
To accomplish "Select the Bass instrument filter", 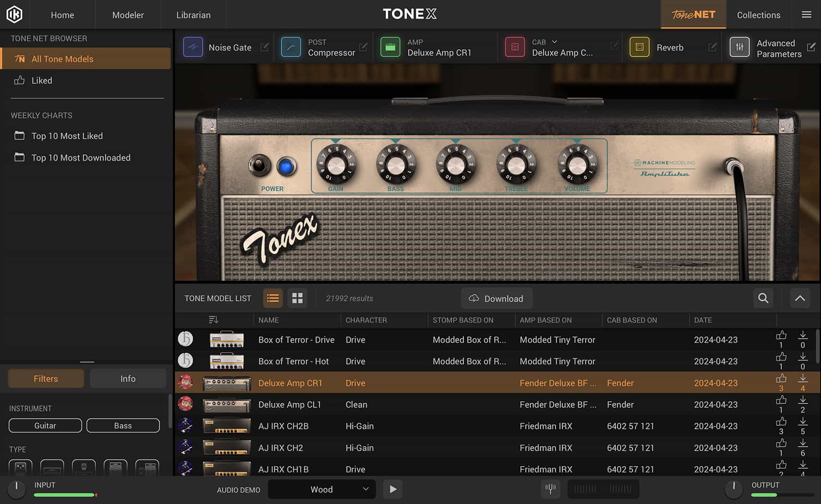I will click(x=123, y=425).
